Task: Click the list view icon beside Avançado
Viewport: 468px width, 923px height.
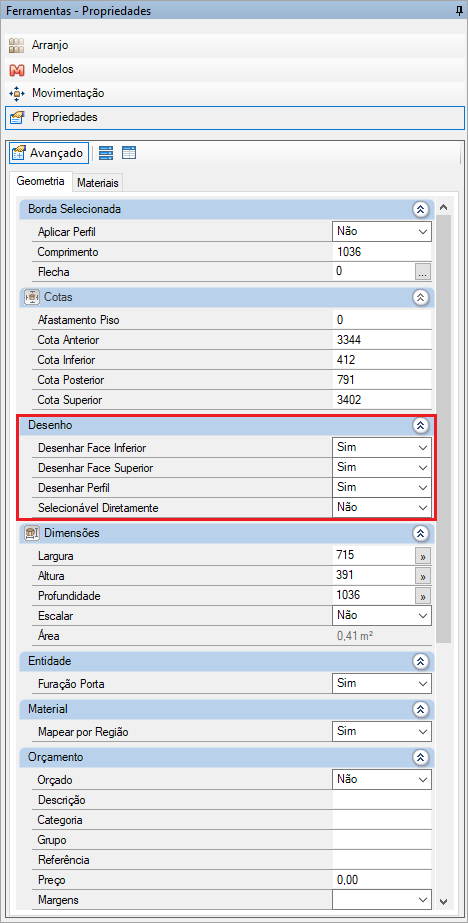Action: 106,153
